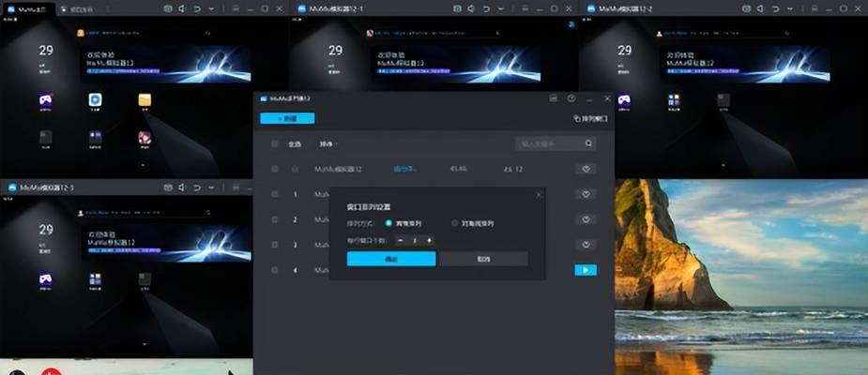The height and width of the screenshot is (375, 868).
Task: Click the volume icon in MuMu 12-1 window
Action: pyautogui.click(x=472, y=8)
